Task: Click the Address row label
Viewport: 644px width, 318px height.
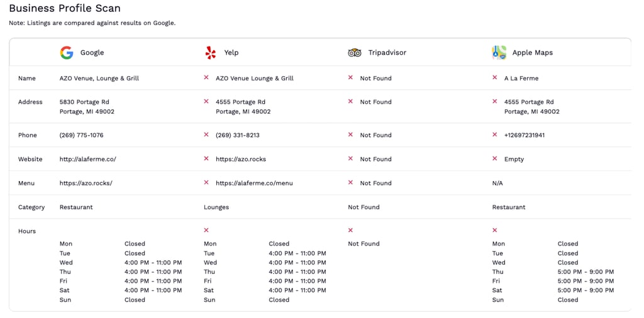Action: [30, 102]
